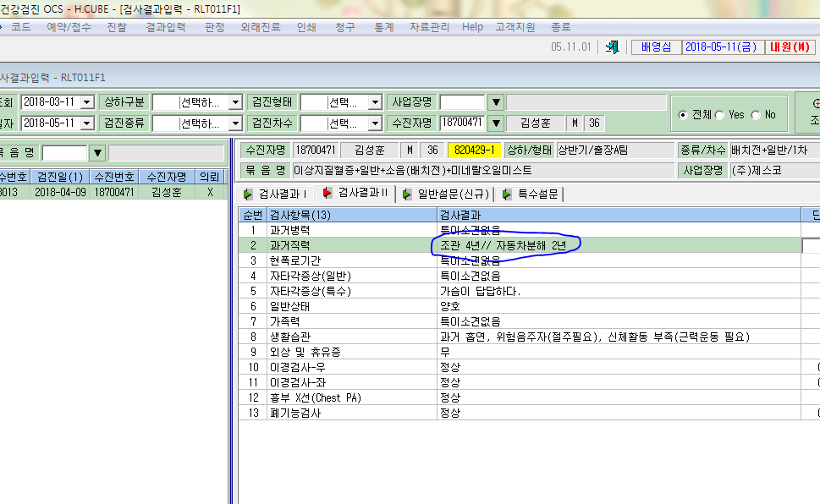
Task: Select the No radio button
Action: click(756, 115)
